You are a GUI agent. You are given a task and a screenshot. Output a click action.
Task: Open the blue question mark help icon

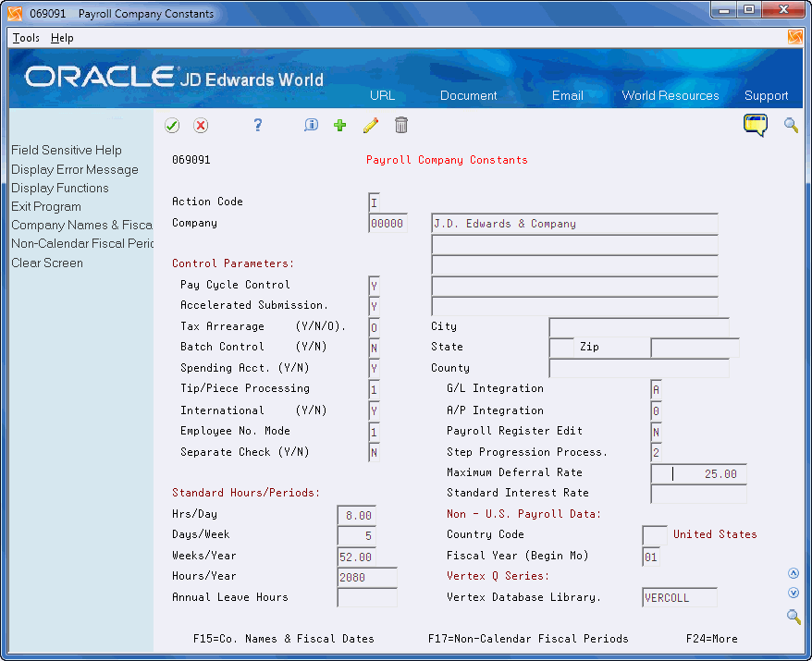pos(257,125)
